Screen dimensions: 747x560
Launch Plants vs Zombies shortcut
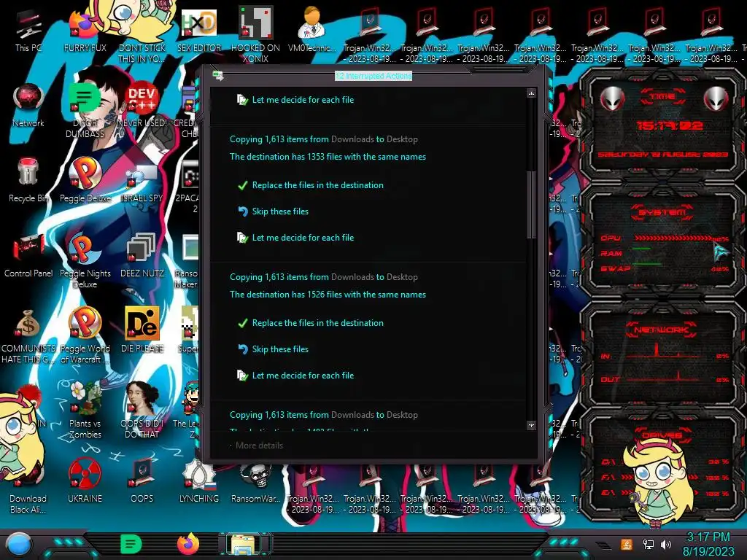click(x=85, y=411)
